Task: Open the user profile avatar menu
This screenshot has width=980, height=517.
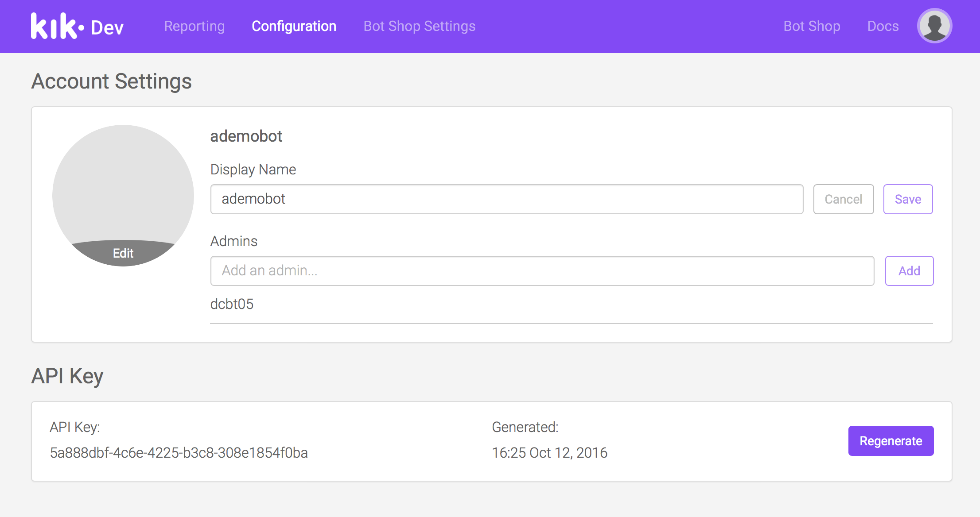Action: click(934, 26)
